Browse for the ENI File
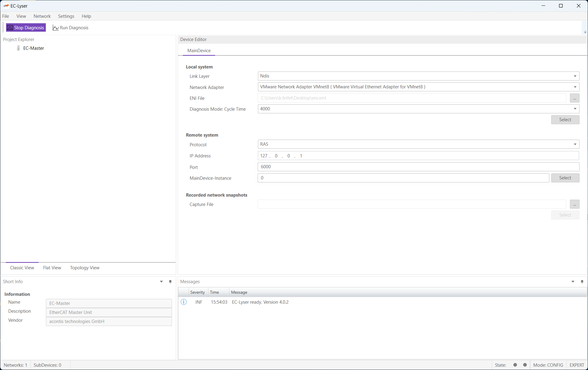The width and height of the screenshot is (588, 370). 574,98
